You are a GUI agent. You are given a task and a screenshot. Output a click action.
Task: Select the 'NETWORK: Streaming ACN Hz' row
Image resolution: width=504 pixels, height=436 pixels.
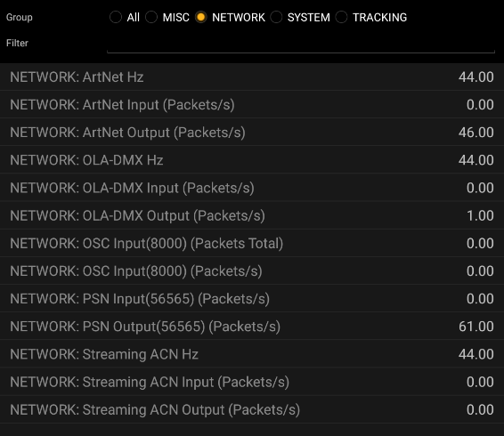tap(252, 354)
